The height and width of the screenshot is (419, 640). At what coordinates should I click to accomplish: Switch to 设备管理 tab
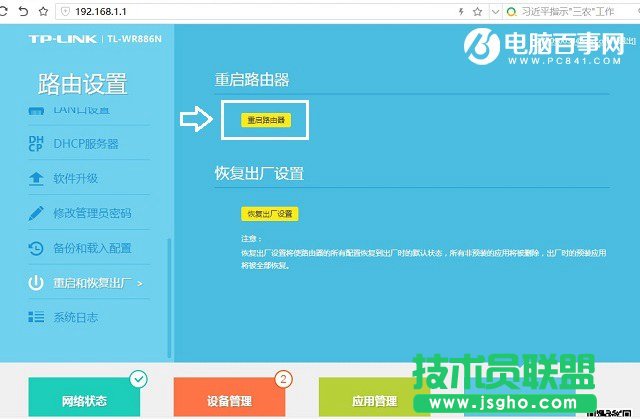[229, 397]
